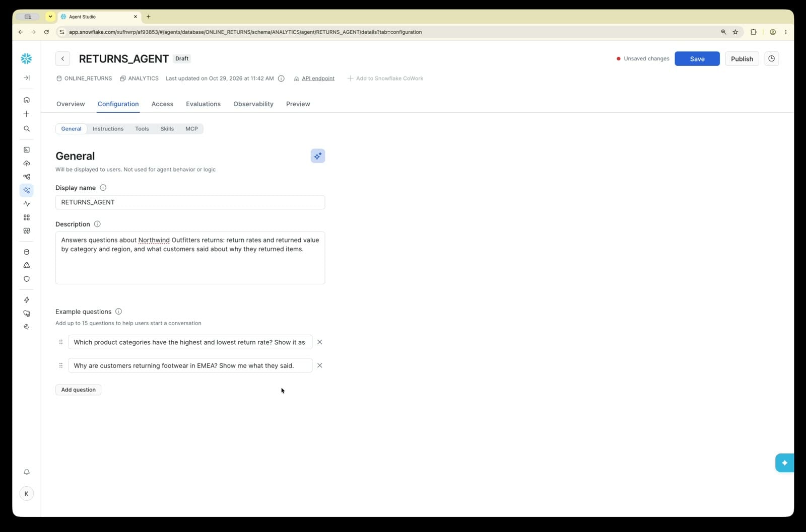
Task: Select the Instructions sub-tab
Action: pyautogui.click(x=108, y=129)
